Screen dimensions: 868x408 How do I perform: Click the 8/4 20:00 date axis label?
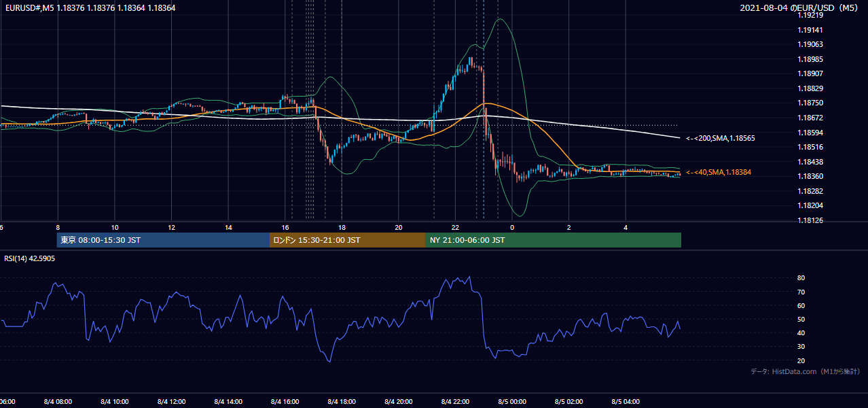pyautogui.click(x=399, y=402)
